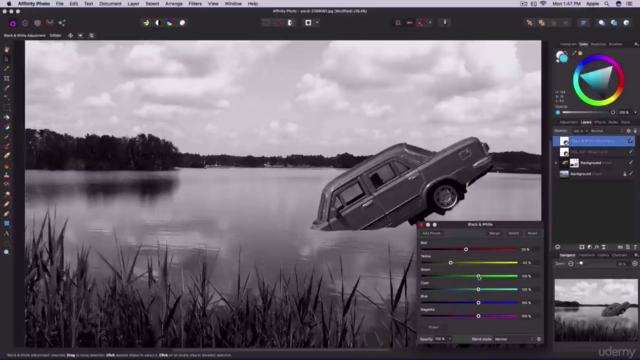Switch to the Photo persona icon

click(13, 23)
